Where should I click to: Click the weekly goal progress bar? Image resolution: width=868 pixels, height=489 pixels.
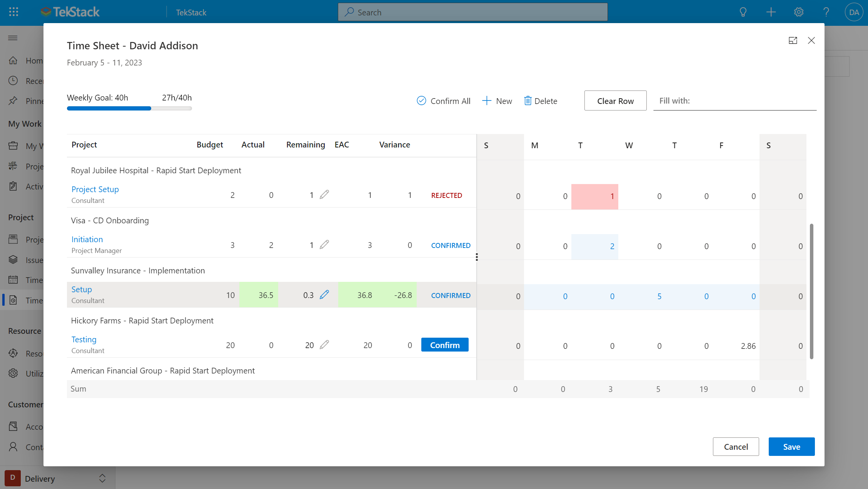[129, 109]
